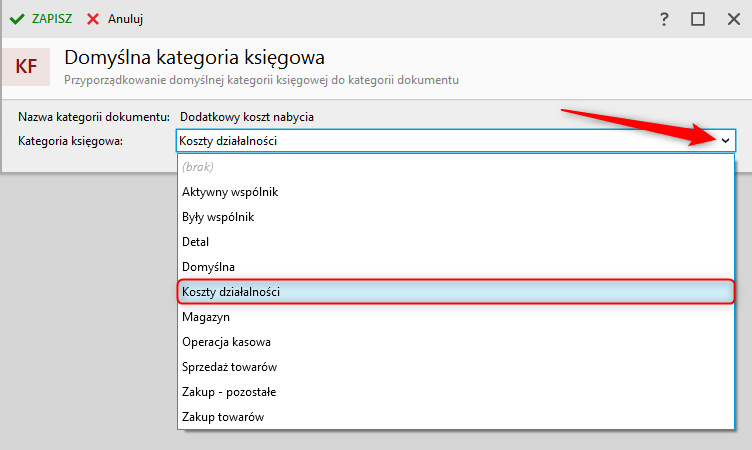Select Zakup towarów option

point(456,417)
